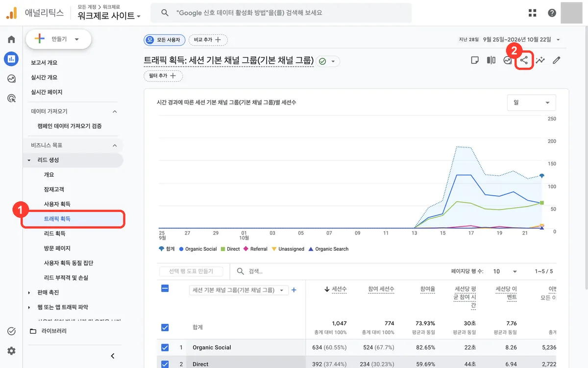Toggle Direct legend green square marker
Image resolution: width=588 pixels, height=368 pixels.
pos(223,249)
